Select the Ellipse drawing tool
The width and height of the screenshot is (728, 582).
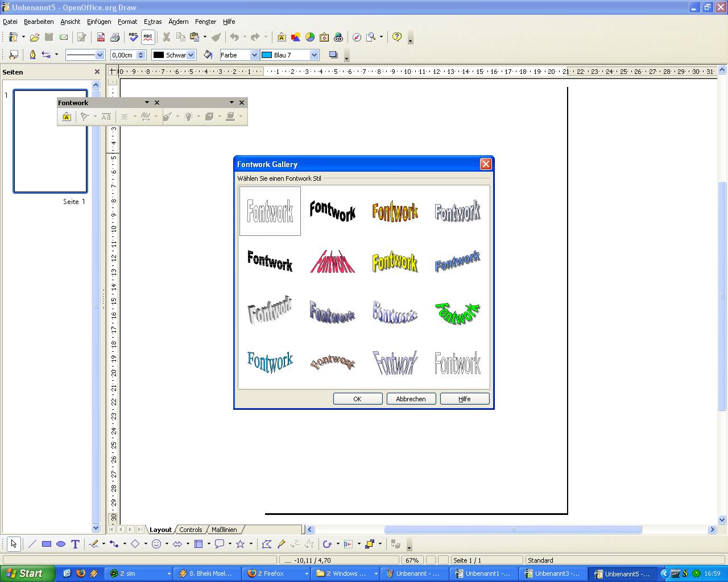tap(61, 544)
